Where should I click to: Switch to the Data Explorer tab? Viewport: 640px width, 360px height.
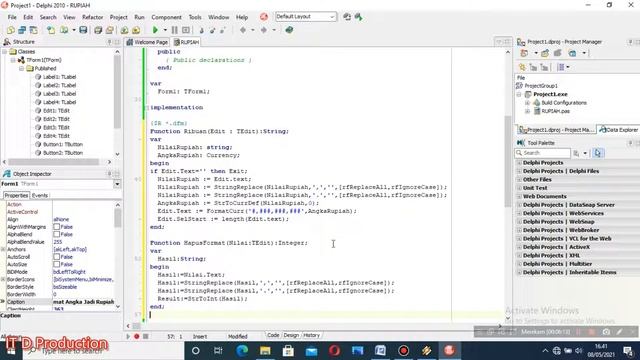click(x=618, y=130)
